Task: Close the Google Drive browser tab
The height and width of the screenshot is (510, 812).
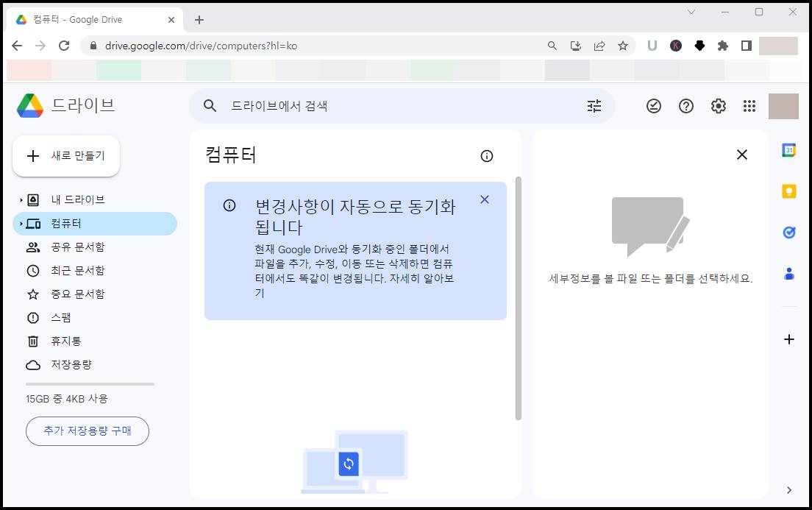Action: point(171,20)
